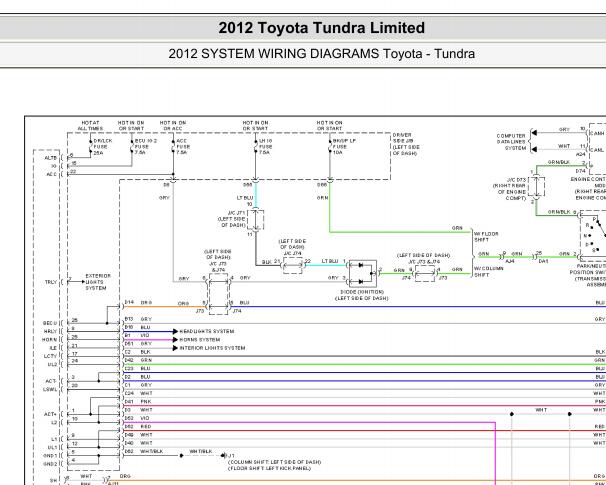Click the 'HEADLIGHTS SYSTEM' reference
Image resolution: width=606 pixels, height=485 pixels.
[207, 332]
